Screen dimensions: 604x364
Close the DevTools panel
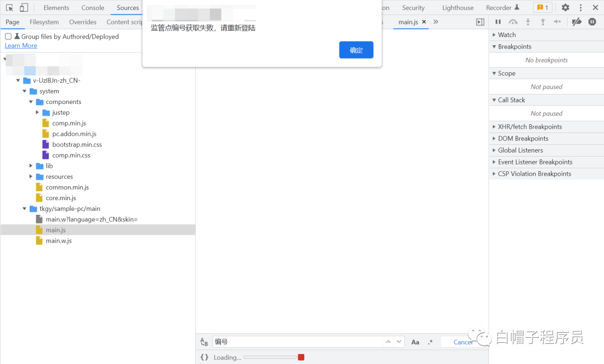click(595, 8)
